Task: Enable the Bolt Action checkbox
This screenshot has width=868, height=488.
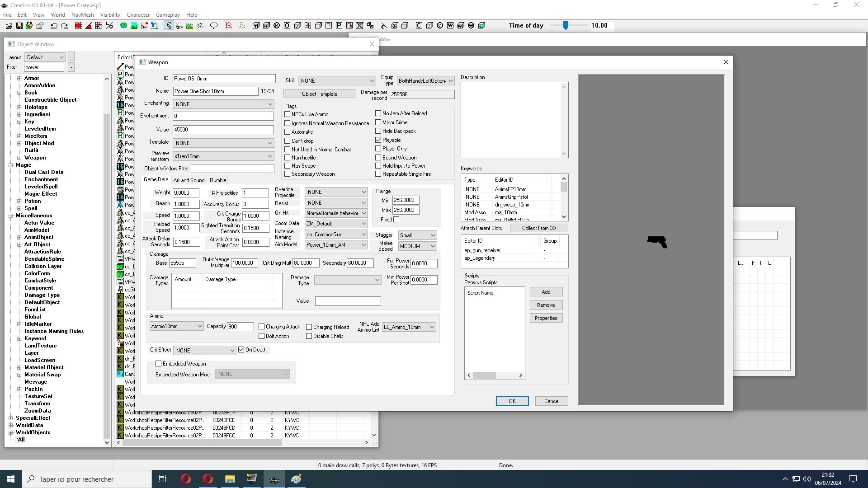Action: tap(261, 336)
